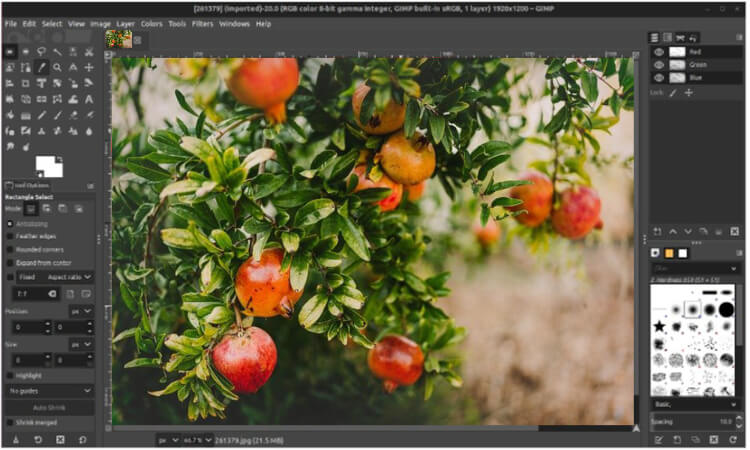Select the Text tool
Screen dimensions: 750x450
89,99
